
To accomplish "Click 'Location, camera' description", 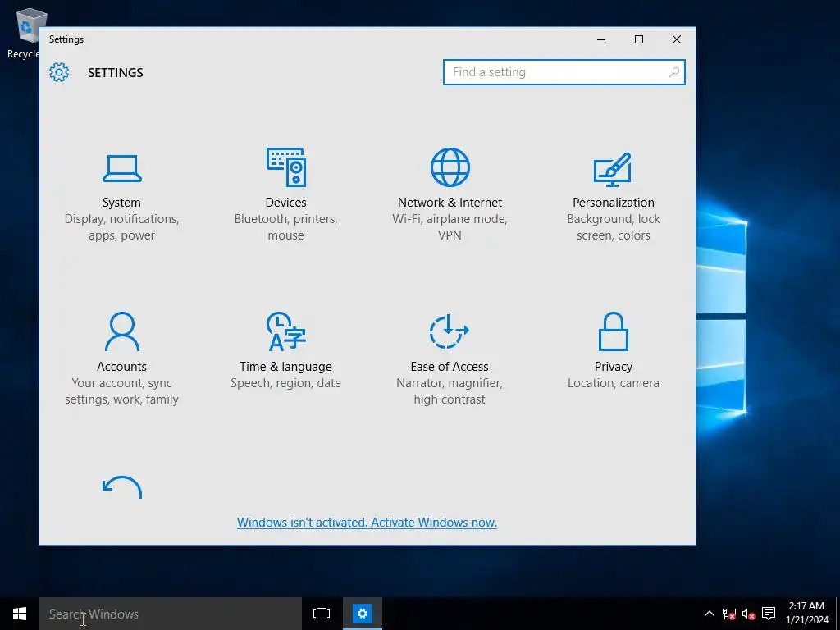I will [614, 383].
